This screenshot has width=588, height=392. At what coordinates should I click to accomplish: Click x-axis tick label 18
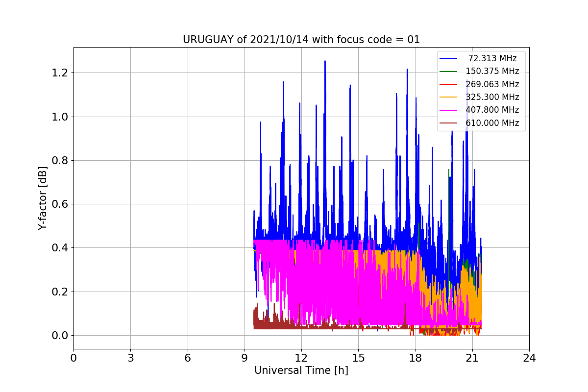pos(416,358)
